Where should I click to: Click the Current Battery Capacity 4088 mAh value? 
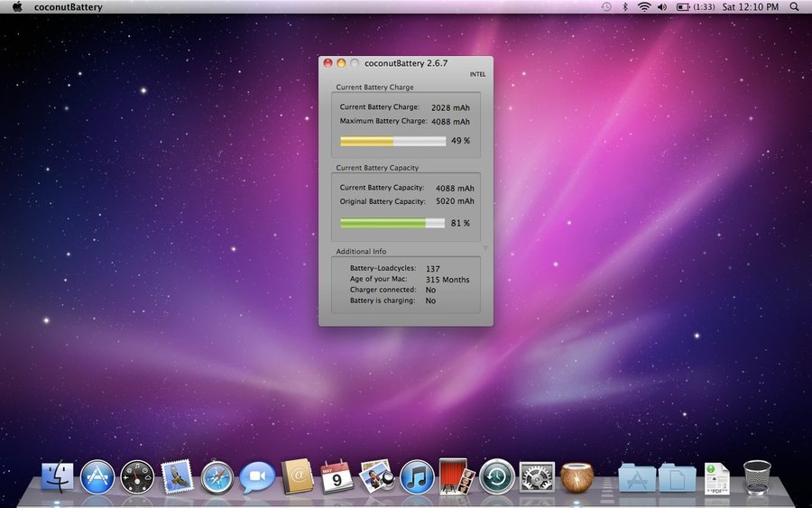455,189
